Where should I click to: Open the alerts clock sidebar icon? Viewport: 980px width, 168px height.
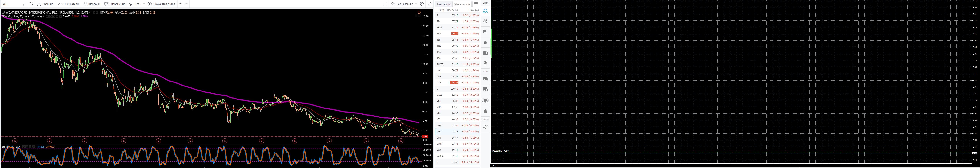[x=485, y=21]
